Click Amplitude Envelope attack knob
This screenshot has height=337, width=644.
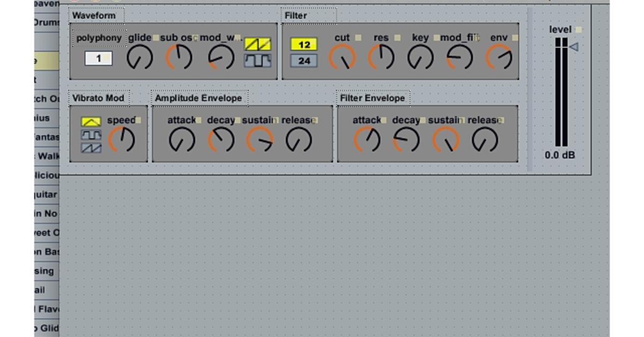[x=181, y=140]
